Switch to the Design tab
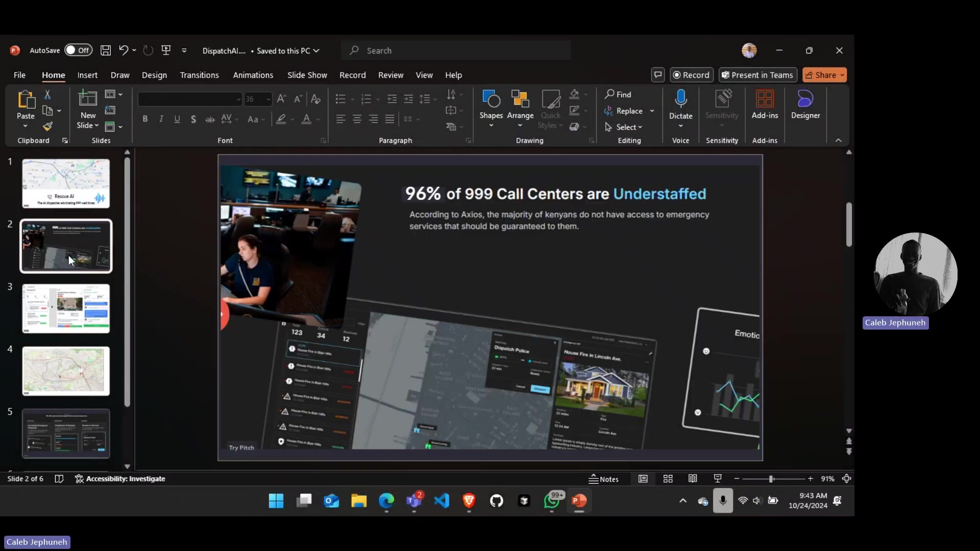The width and height of the screenshot is (980, 551). point(154,75)
